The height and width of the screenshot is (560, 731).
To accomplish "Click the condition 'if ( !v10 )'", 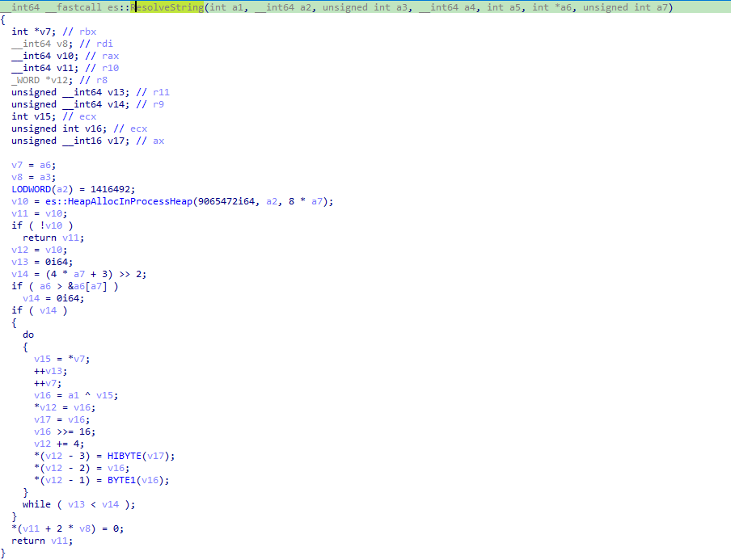I will (x=42, y=225).
